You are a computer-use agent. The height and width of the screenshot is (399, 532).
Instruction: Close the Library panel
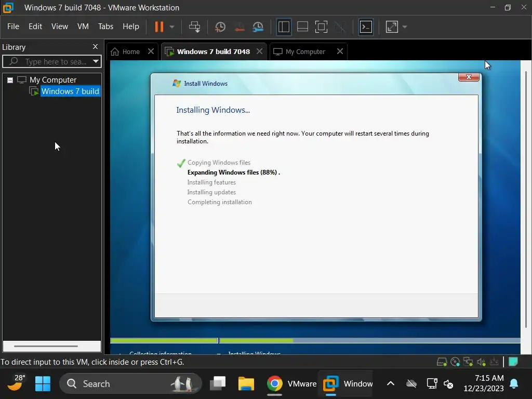96,46
